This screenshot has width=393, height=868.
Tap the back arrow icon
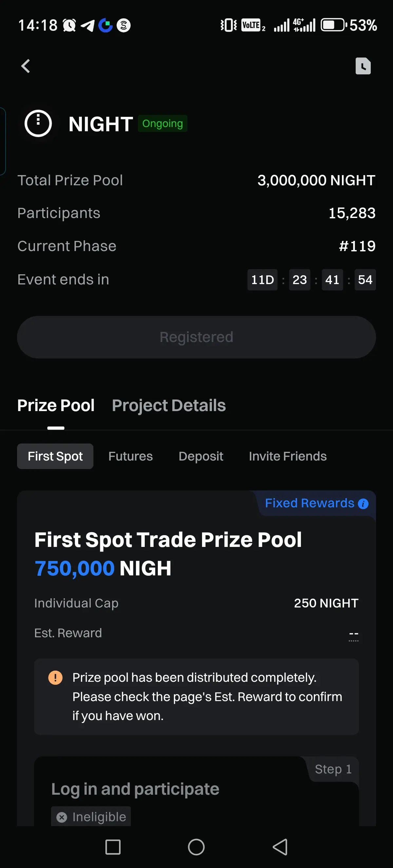point(26,66)
